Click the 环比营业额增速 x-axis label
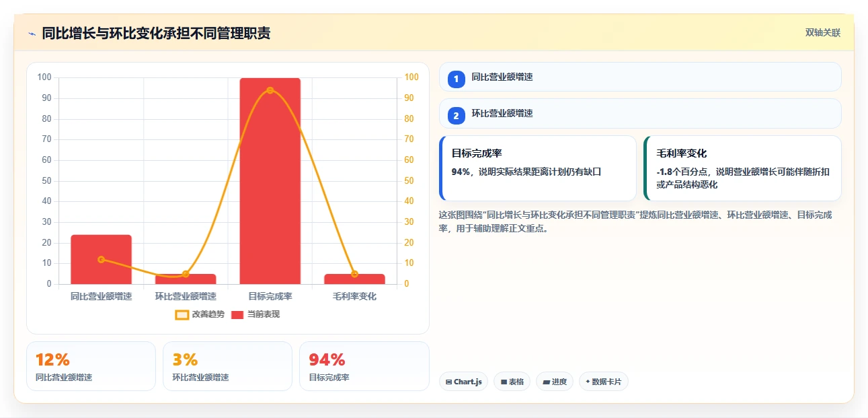The height and width of the screenshot is (418, 868). (x=186, y=296)
